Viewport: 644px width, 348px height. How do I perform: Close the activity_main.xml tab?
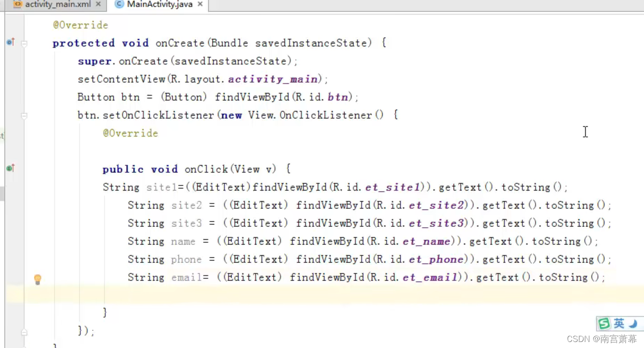coord(98,4)
